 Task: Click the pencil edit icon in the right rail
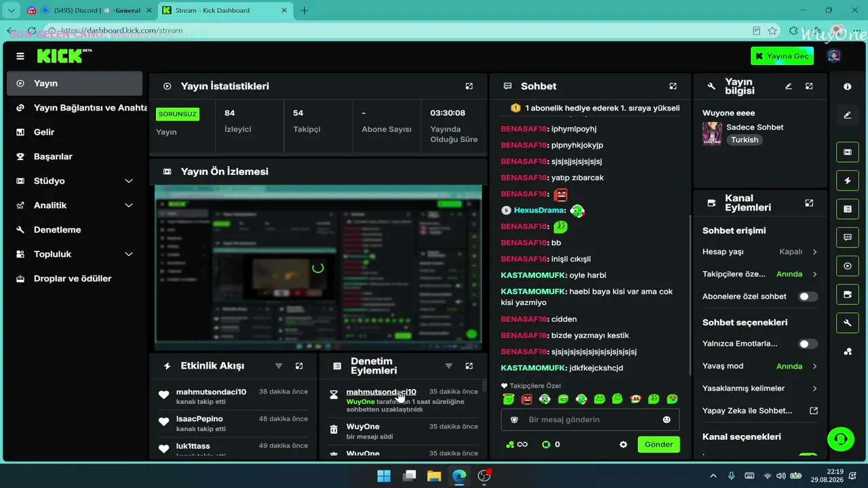(848, 115)
